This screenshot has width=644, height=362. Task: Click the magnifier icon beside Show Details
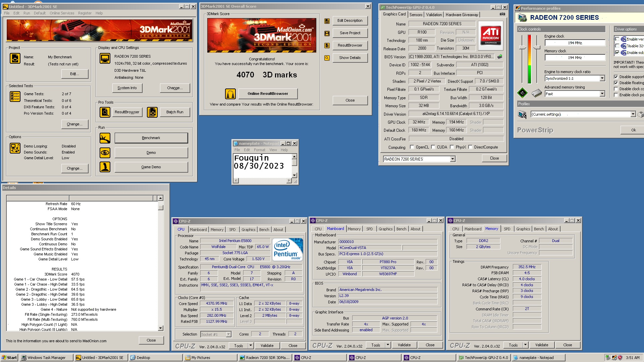[x=327, y=58]
